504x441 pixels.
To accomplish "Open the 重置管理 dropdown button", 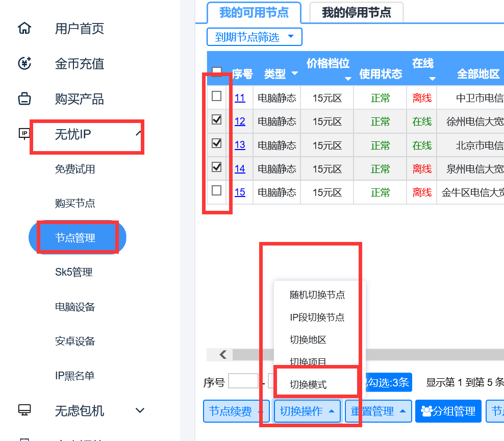I will pyautogui.click(x=378, y=411).
